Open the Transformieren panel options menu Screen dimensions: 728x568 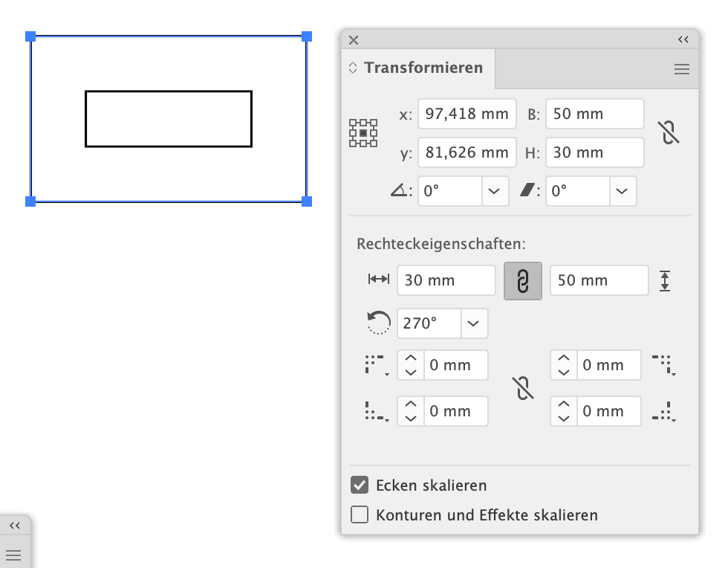tap(682, 69)
